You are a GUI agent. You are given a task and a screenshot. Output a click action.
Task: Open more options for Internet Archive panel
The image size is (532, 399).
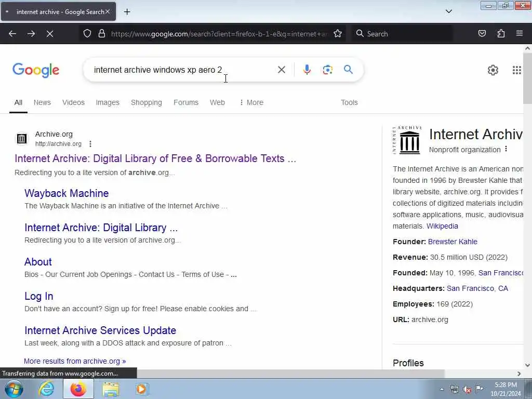click(x=506, y=149)
